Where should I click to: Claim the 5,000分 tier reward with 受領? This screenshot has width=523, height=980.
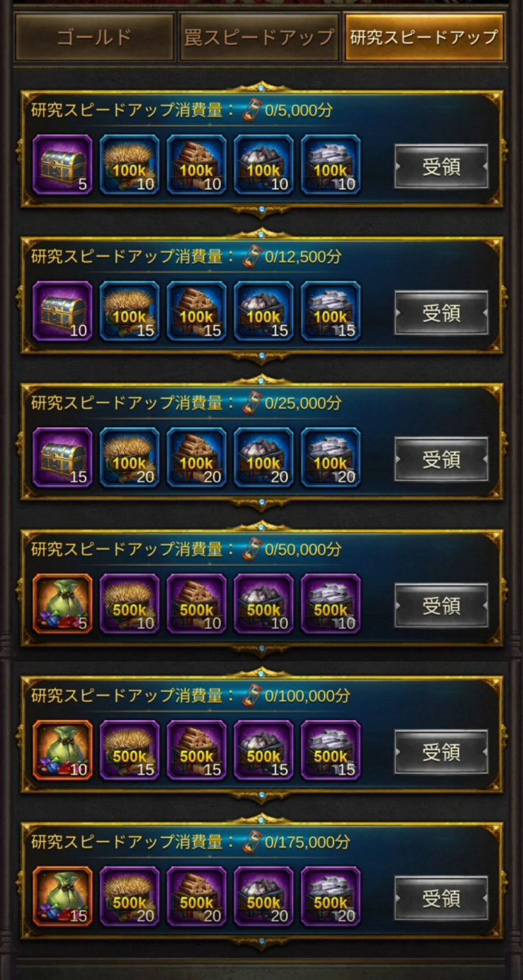(x=441, y=166)
